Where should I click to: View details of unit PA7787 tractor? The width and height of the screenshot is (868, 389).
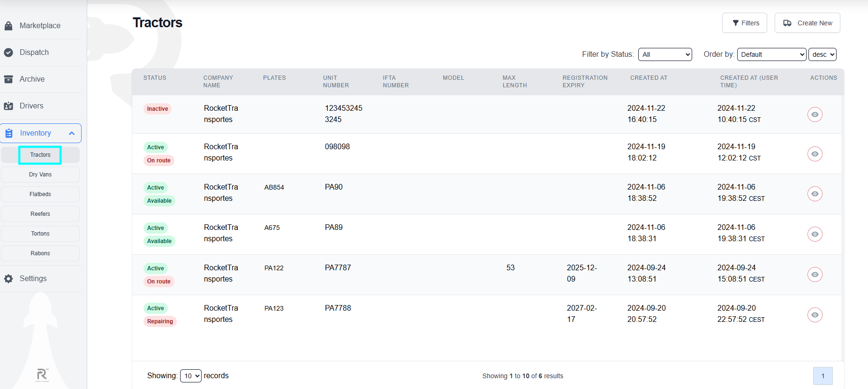(x=815, y=275)
